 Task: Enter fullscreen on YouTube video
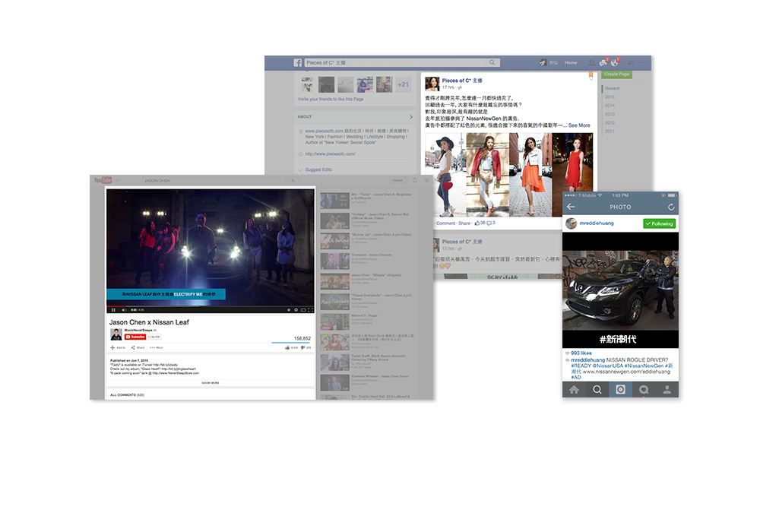tap(310, 310)
